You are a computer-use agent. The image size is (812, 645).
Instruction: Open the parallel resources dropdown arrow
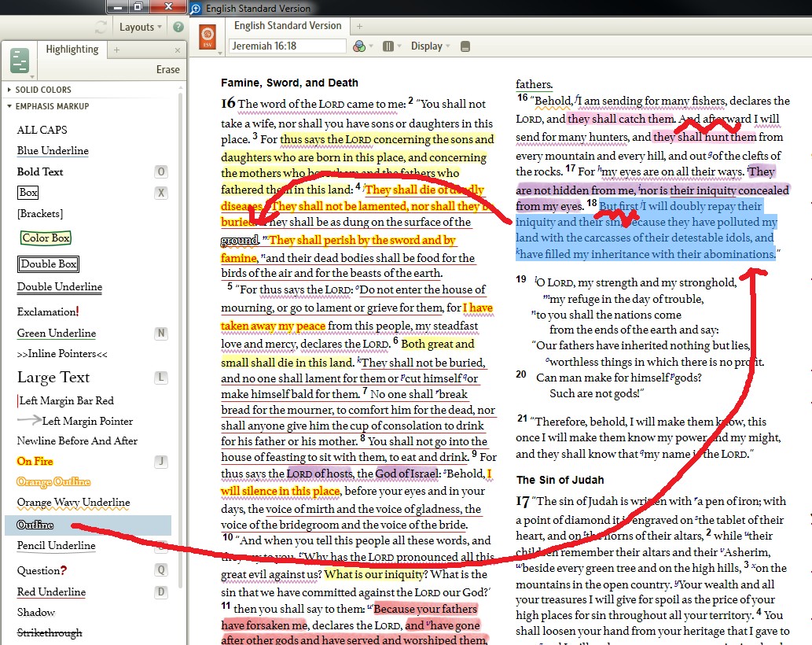pos(399,46)
